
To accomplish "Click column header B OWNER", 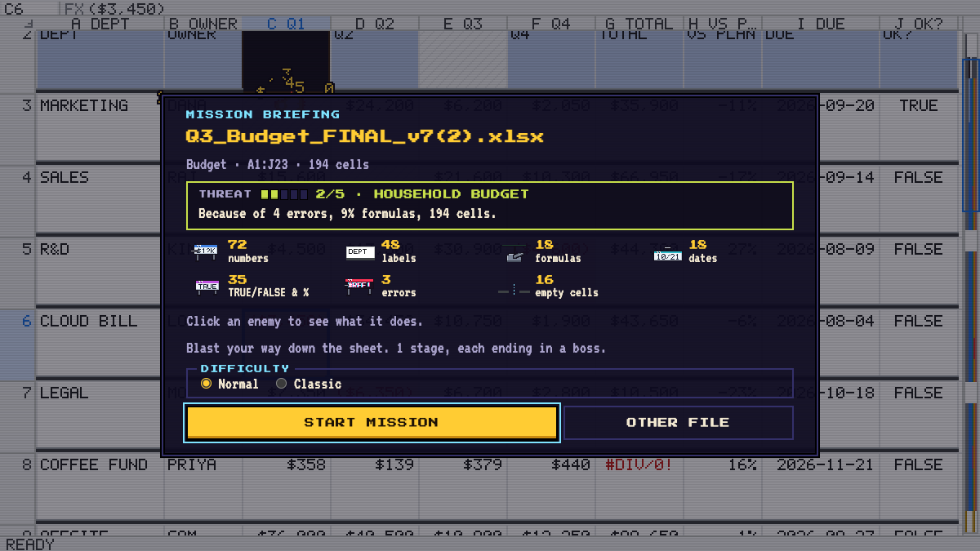I will (203, 24).
